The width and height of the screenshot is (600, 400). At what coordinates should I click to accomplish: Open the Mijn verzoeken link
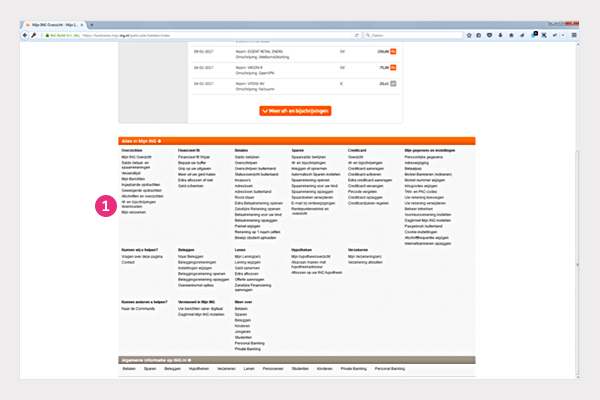pyautogui.click(x=134, y=212)
